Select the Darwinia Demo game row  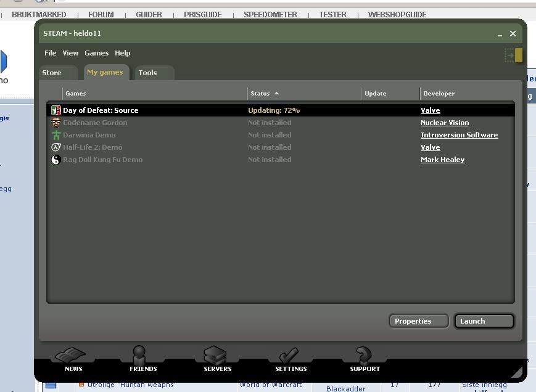click(x=281, y=135)
